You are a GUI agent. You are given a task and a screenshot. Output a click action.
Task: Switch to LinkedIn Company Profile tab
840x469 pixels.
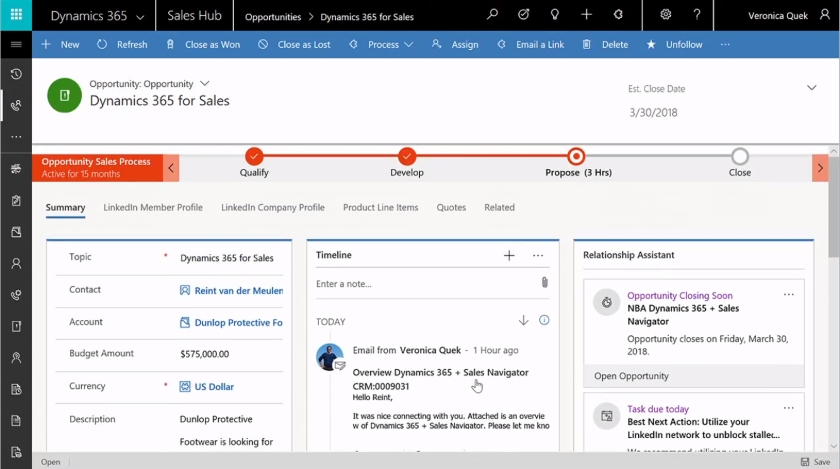pos(273,207)
